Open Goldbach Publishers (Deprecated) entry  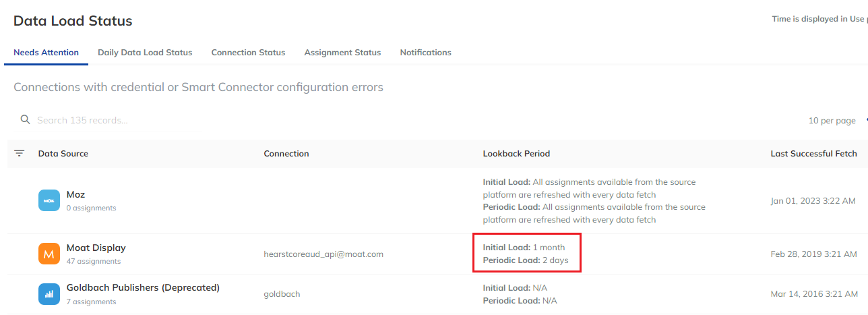pyautogui.click(x=143, y=287)
